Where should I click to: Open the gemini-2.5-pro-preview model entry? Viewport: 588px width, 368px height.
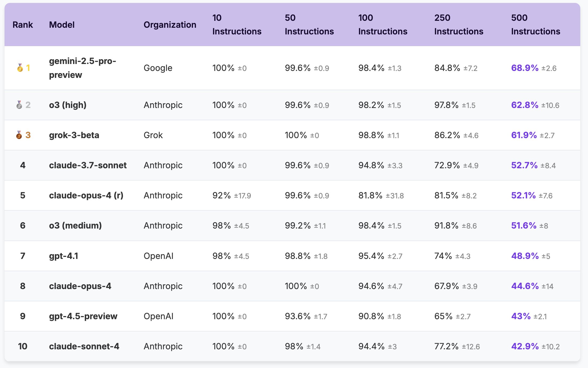click(82, 68)
